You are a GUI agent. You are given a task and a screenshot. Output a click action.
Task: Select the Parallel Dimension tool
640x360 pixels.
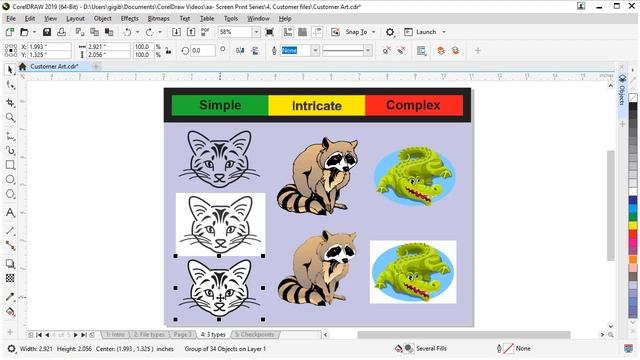click(10, 231)
